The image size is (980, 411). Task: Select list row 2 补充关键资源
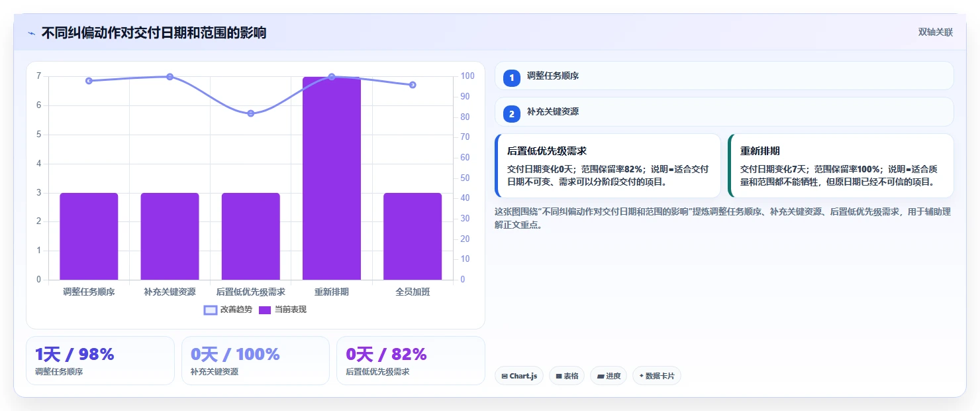(x=724, y=112)
